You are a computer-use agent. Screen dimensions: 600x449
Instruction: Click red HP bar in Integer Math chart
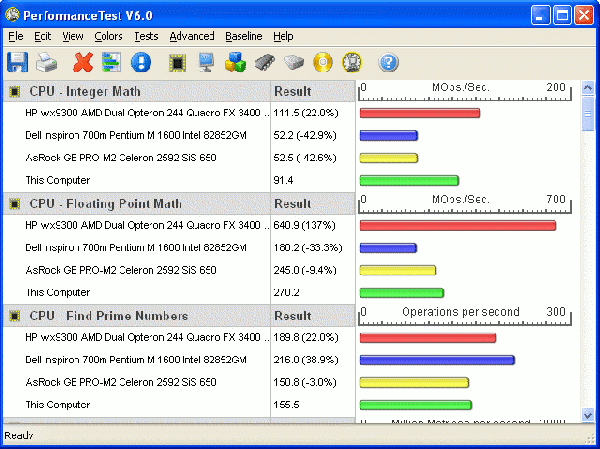(420, 113)
